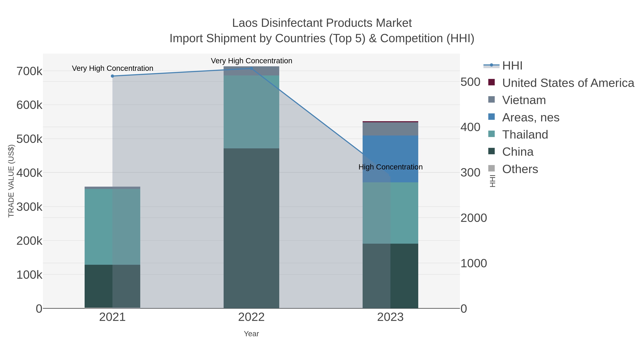The width and height of the screenshot is (644, 362).
Task: Click the 2022 x-axis year label
Action: click(x=251, y=317)
